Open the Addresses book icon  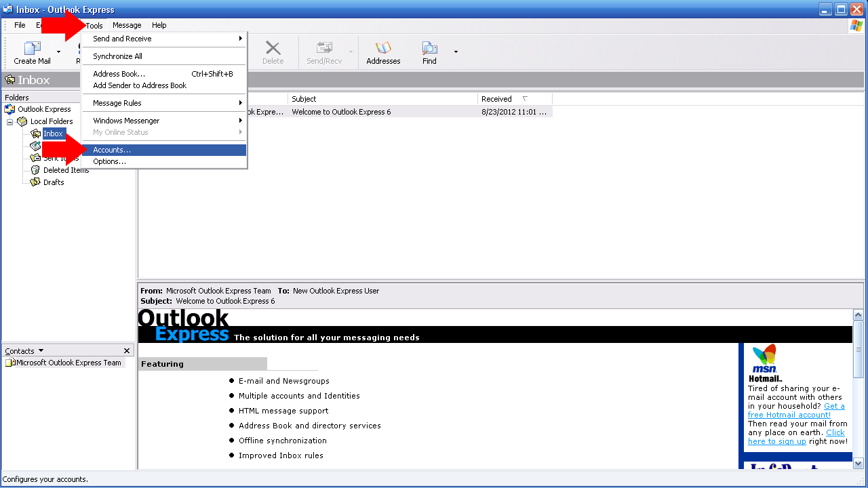click(383, 48)
